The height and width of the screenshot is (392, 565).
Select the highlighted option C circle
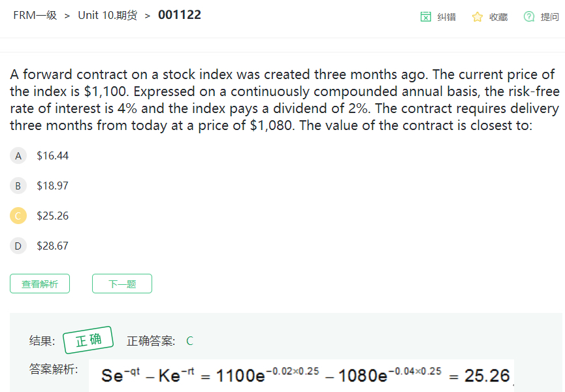18,216
